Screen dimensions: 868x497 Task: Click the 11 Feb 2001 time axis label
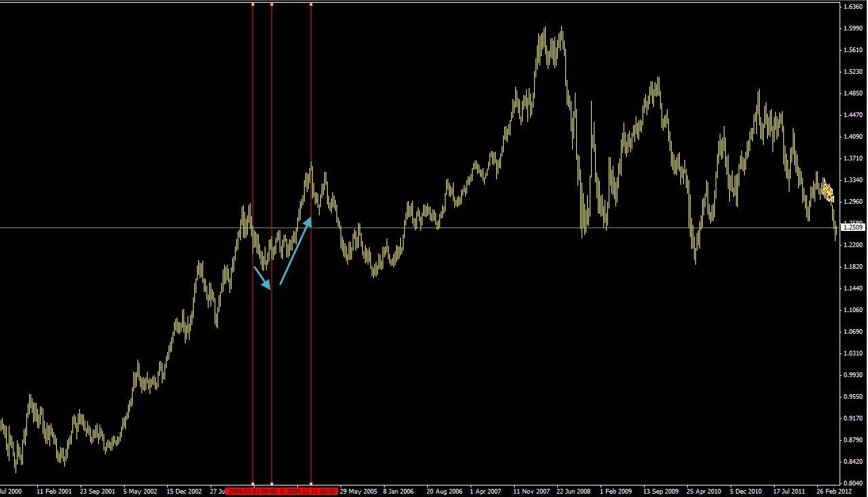(x=54, y=491)
